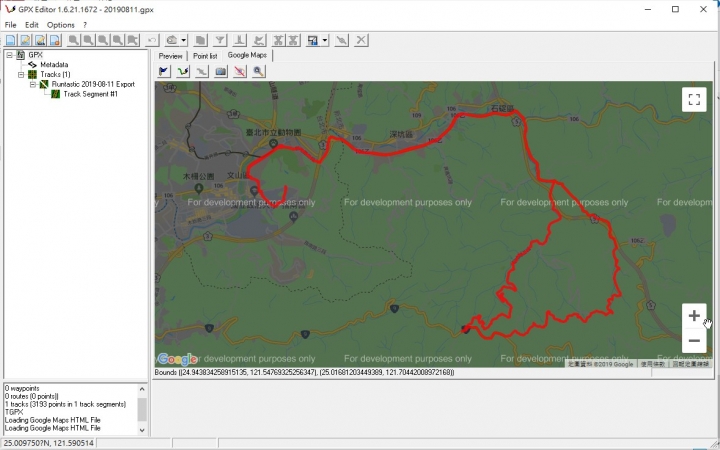Click the icon right of the funnel Filter
Image resolution: width=720 pixels, height=450 pixels.
click(239, 40)
